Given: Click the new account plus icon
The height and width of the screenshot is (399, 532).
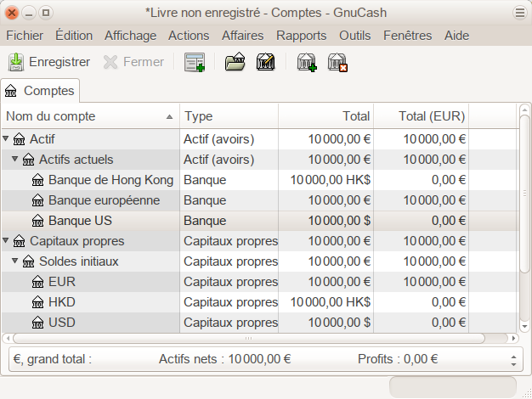Looking at the screenshot, I should click(x=307, y=62).
